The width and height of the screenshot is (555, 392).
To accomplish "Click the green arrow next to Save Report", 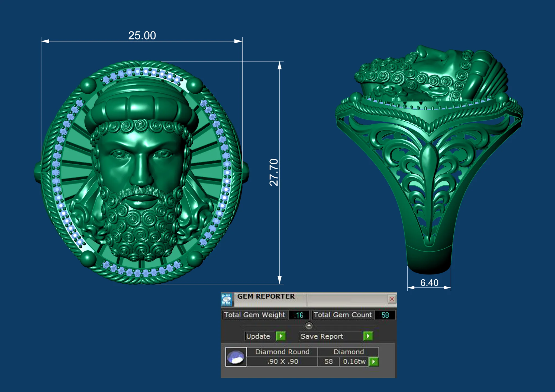I will click(x=368, y=336).
